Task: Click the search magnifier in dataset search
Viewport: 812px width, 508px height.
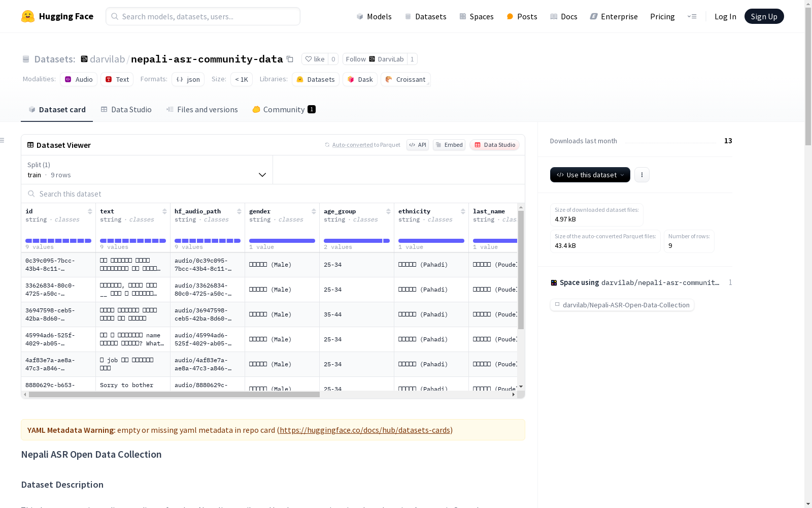Action: coord(31,194)
